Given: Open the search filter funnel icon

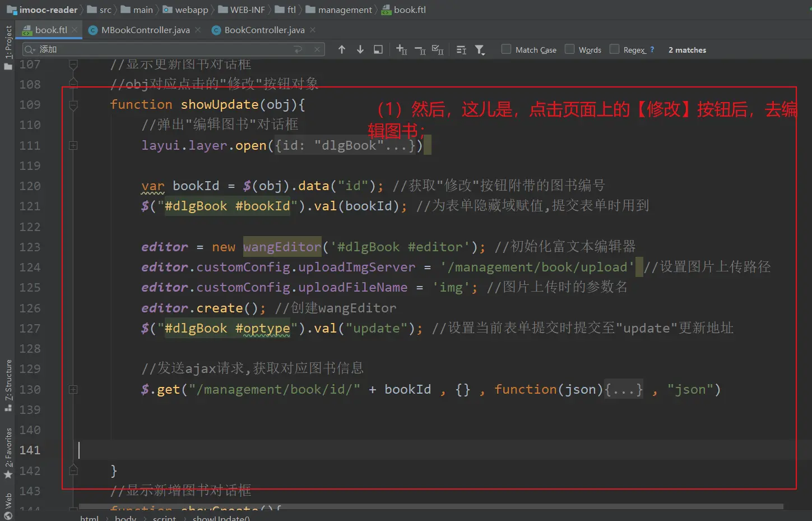Looking at the screenshot, I should 480,50.
